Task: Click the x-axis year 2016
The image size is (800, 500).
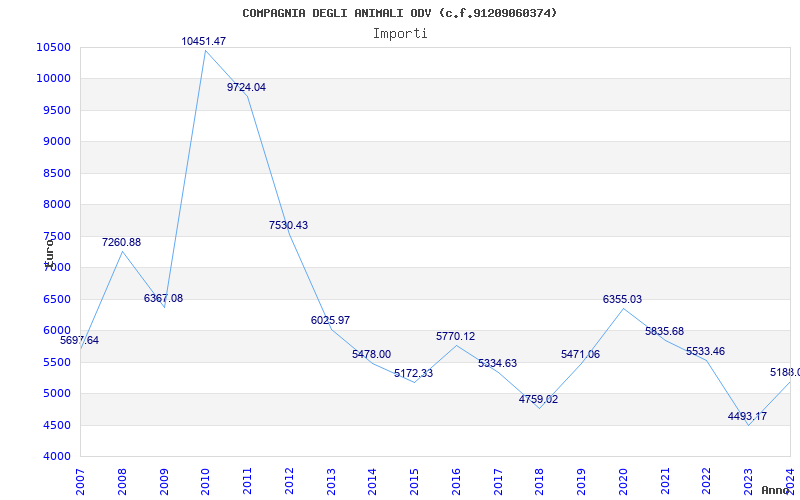Action: coord(456,482)
